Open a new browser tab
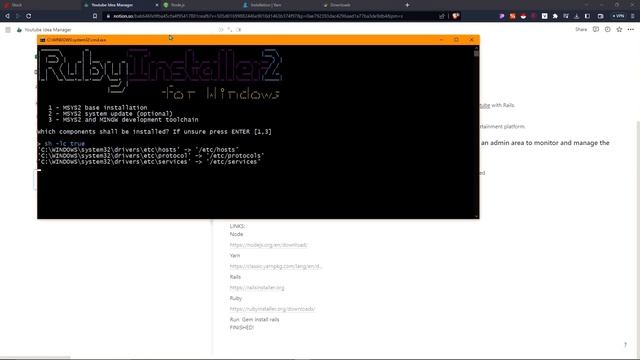 coord(407,5)
